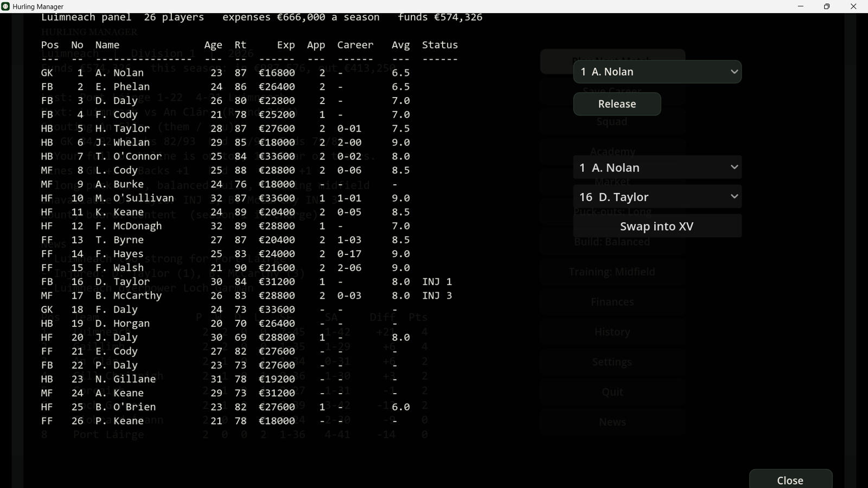The width and height of the screenshot is (868, 488).
Task: Open the A. Nolan dropdown above 16 D. Taylor
Action: (x=657, y=168)
